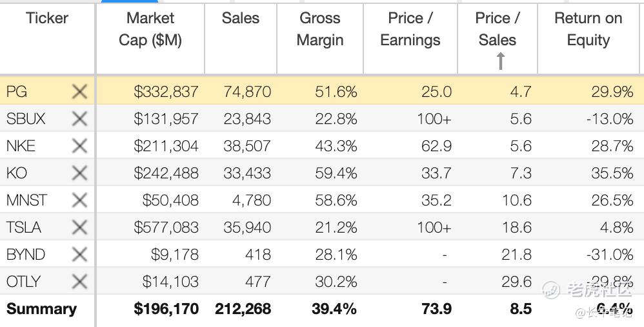Select the PG ticker symbol
The width and height of the screenshot is (644, 327).
[17, 92]
